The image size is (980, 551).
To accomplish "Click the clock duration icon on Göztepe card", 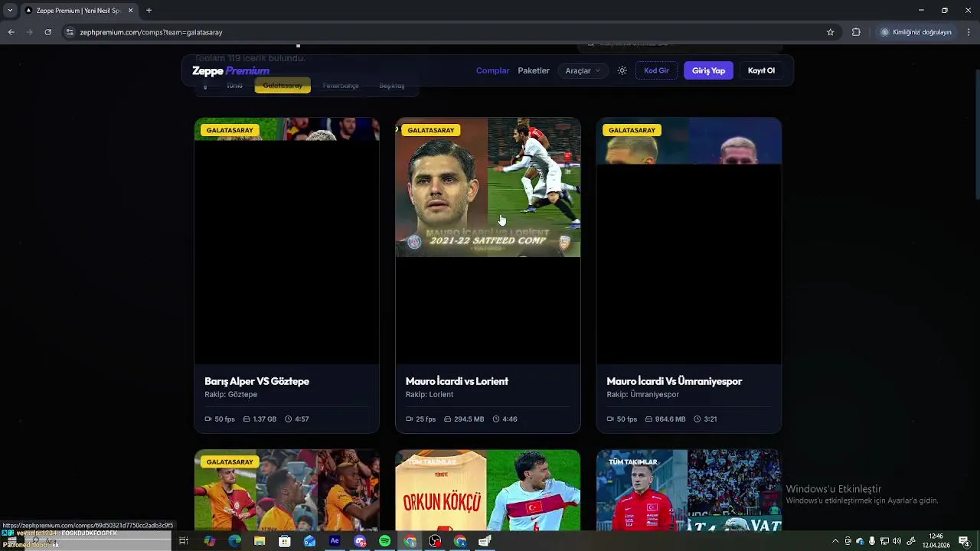I will tap(289, 419).
